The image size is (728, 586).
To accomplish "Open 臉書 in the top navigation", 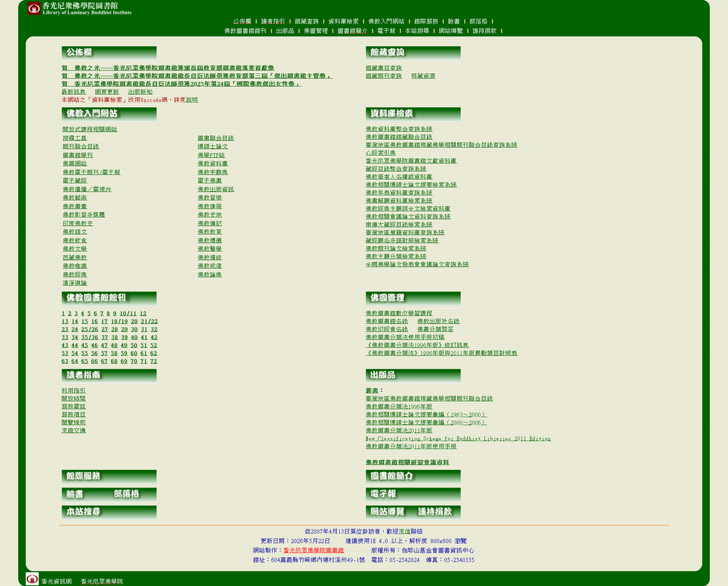I will point(453,22).
